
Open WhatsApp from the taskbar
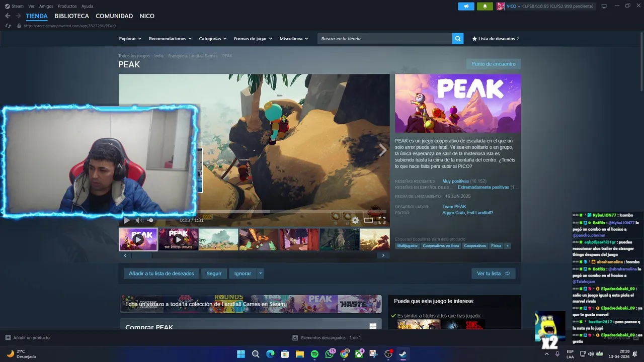330,354
